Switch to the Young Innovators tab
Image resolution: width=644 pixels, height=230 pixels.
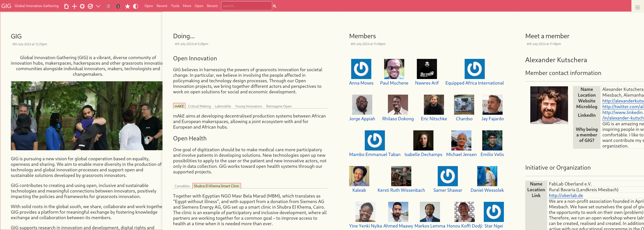(248, 106)
